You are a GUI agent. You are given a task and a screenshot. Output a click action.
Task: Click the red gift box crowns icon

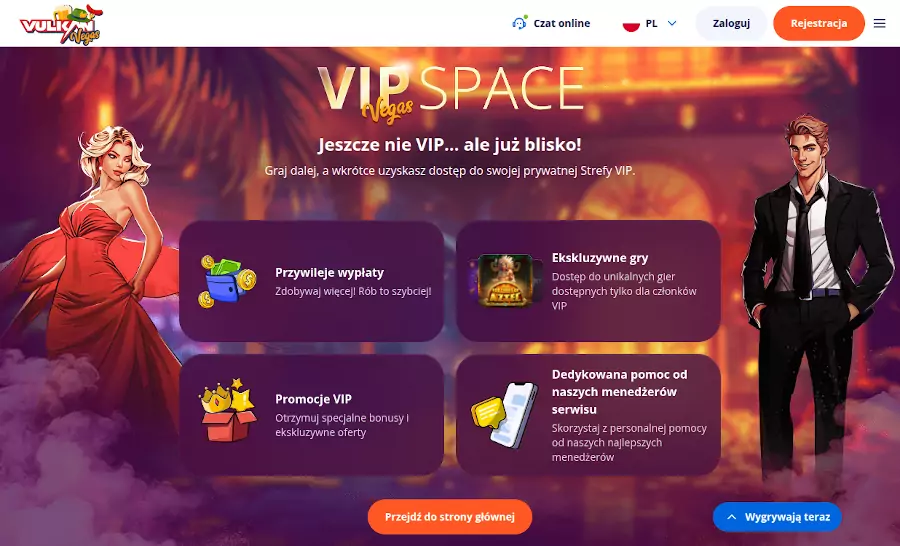click(x=227, y=410)
